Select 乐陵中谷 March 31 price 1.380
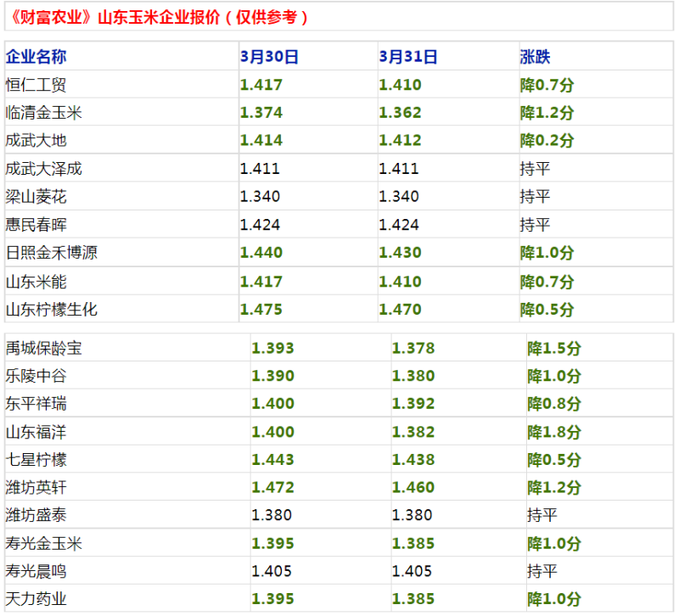The width and height of the screenshot is (679, 616). click(413, 376)
